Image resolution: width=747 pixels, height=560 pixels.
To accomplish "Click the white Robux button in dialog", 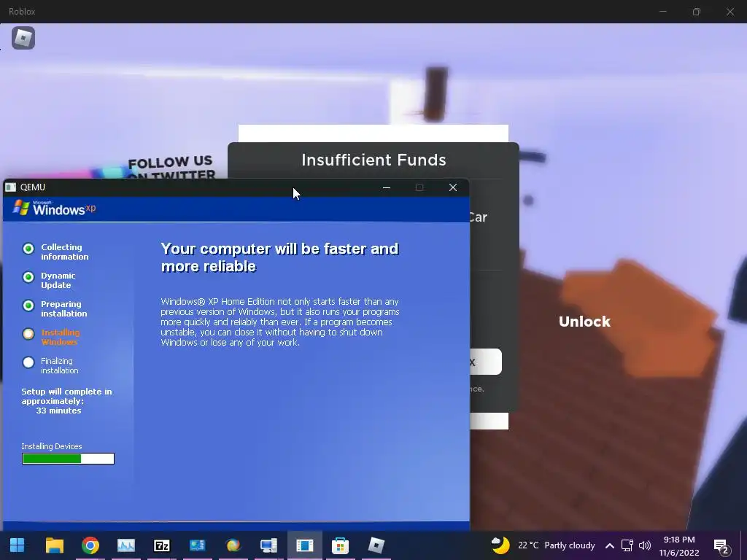I will 485,362.
